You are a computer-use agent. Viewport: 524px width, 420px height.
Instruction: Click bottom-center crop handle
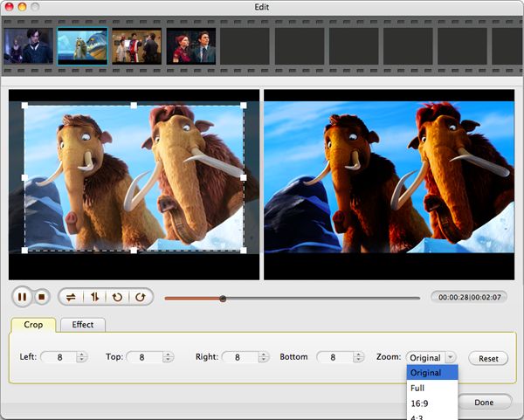pos(134,250)
